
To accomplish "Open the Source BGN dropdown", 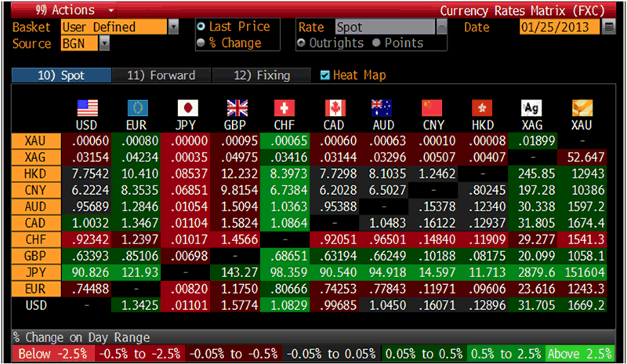I will pos(104,43).
